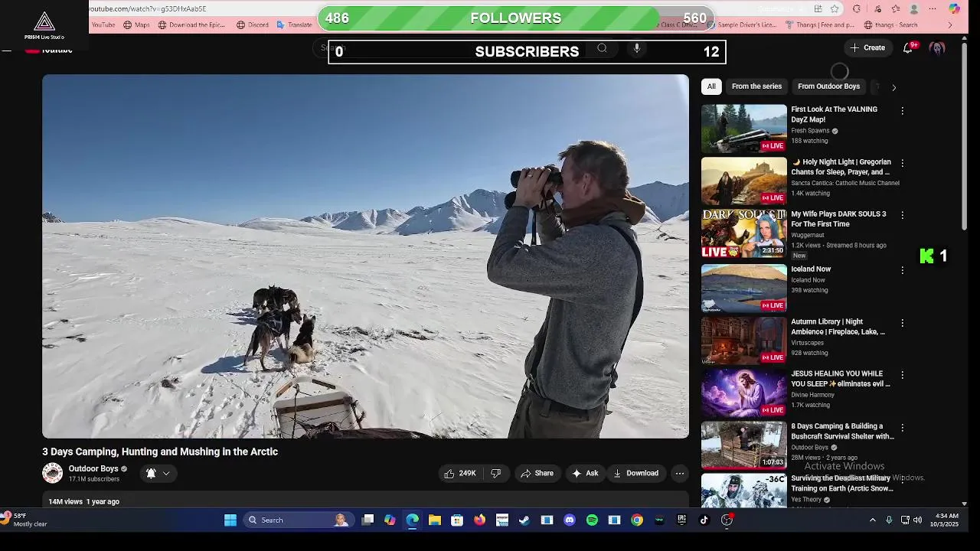Open options menu for Autumn Library video

902,323
